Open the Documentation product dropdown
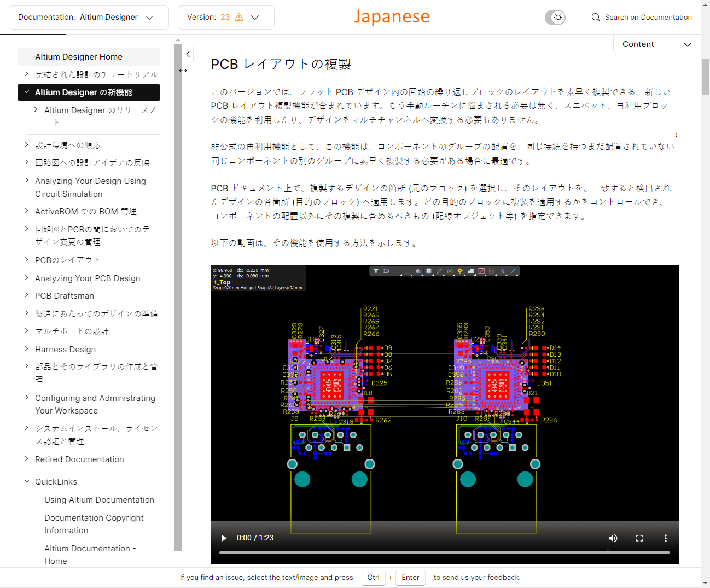Image resolution: width=710 pixels, height=588 pixels. pos(89,18)
